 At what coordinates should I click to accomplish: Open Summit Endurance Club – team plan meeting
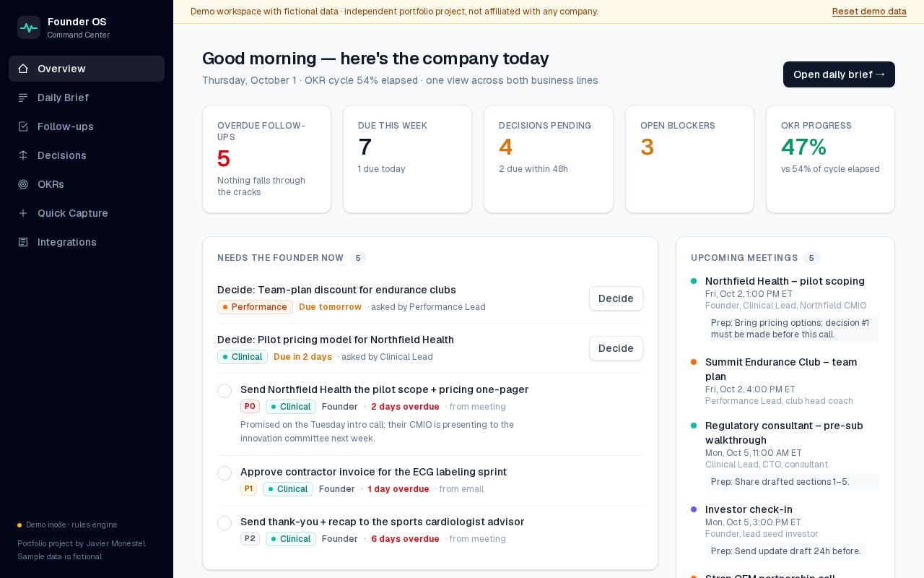tap(781, 369)
